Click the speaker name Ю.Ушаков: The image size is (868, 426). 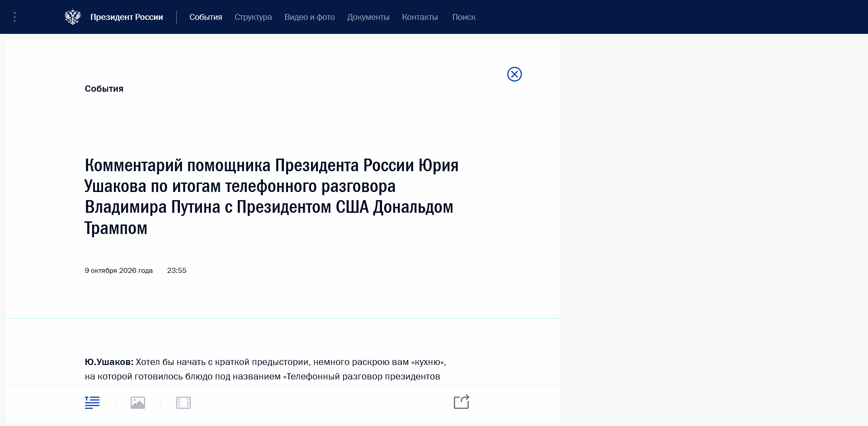(109, 362)
